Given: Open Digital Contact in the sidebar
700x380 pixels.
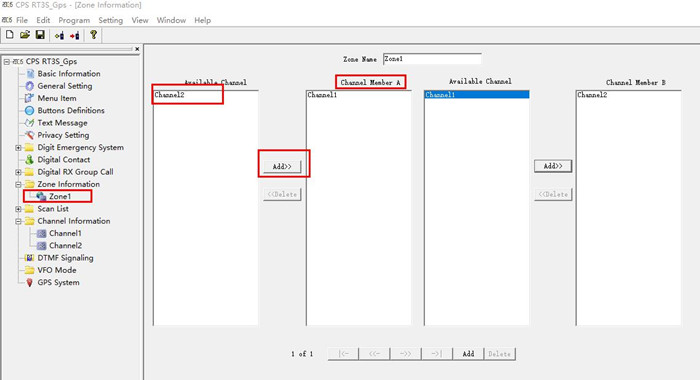Looking at the screenshot, I should pyautogui.click(x=63, y=159).
